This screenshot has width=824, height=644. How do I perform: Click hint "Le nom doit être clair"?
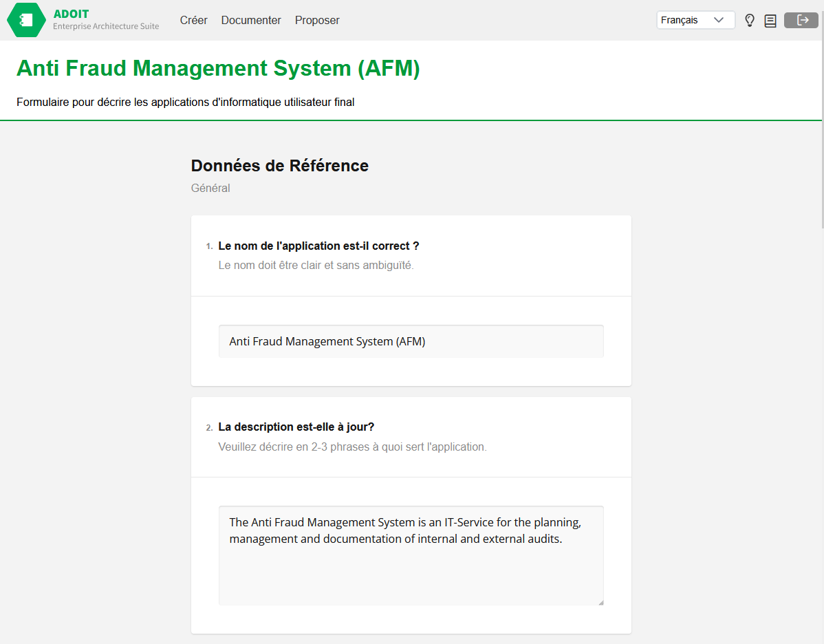(316, 265)
